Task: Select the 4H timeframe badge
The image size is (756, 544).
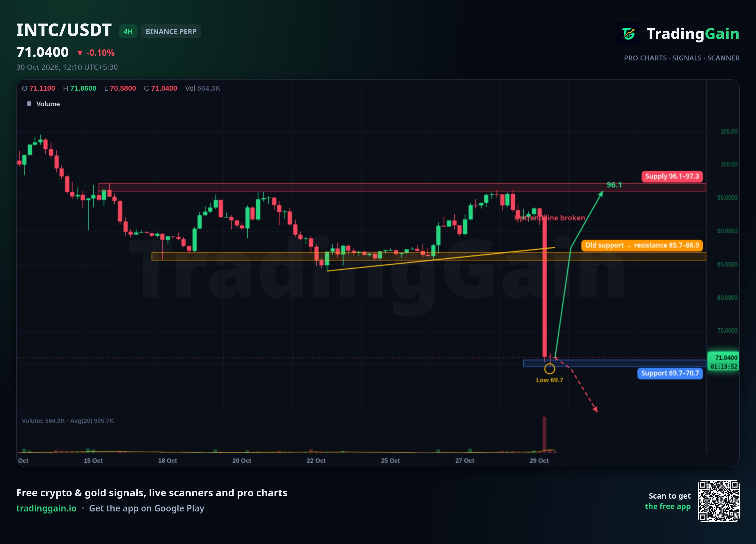Action: tap(128, 32)
